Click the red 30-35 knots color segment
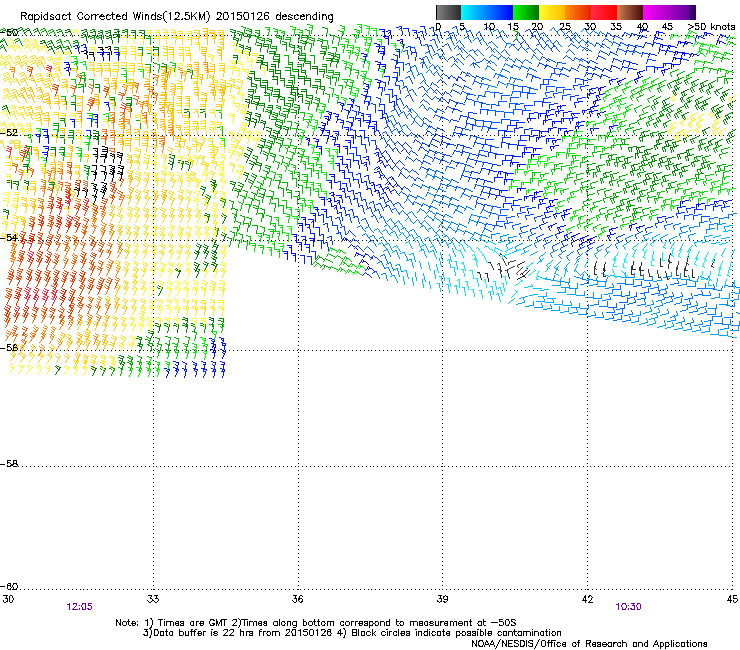Screen dimensions: 740x650 coord(604,12)
